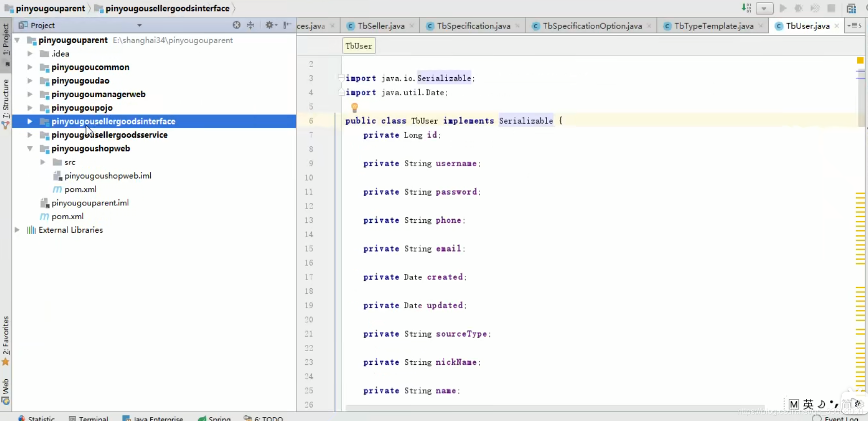The width and height of the screenshot is (868, 421).
Task: Expand the pinyougoucommon module
Action: tap(30, 67)
